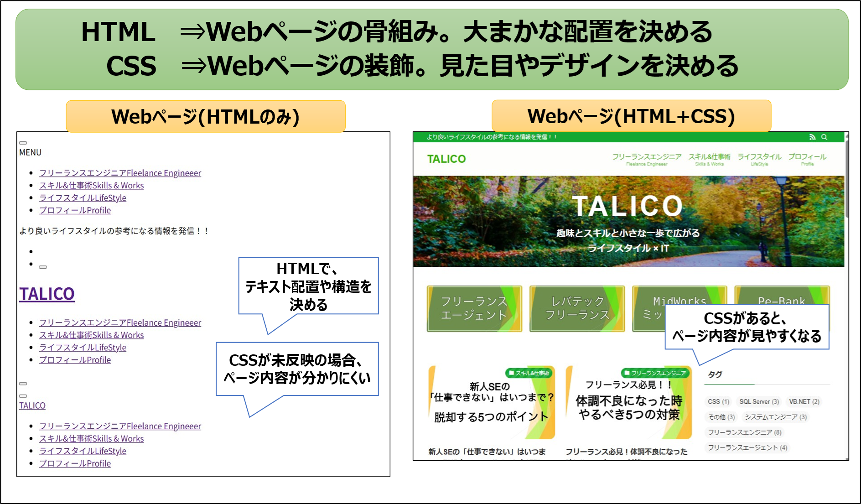This screenshot has height=504, width=861.
Task: Open プロフィール in the styled navigation bar
Action: point(807,159)
